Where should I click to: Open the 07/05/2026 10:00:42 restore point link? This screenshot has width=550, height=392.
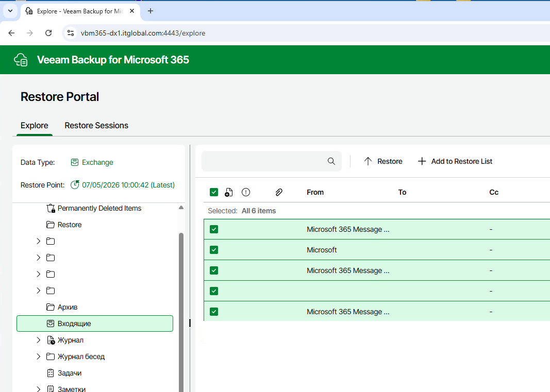(x=128, y=185)
